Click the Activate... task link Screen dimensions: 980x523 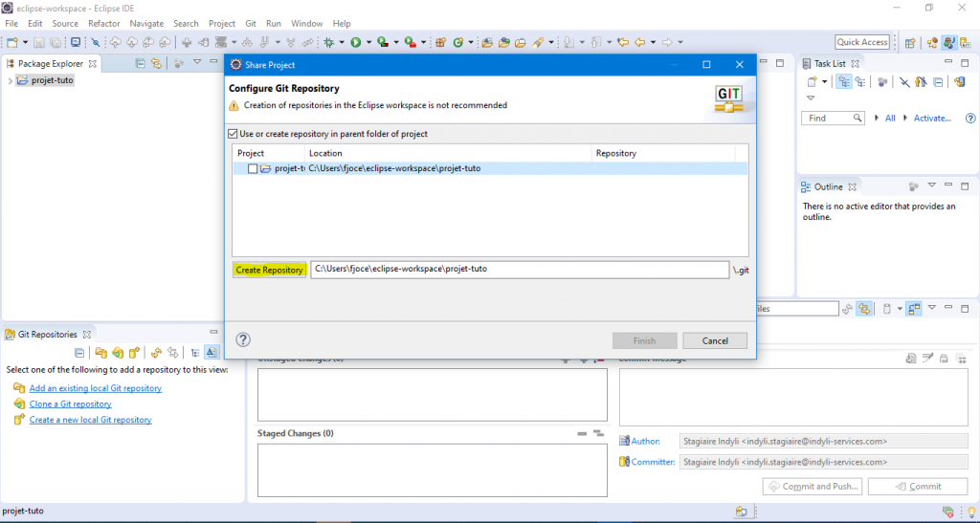[x=932, y=118]
